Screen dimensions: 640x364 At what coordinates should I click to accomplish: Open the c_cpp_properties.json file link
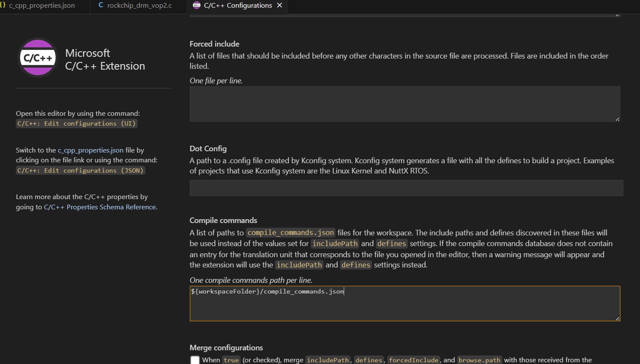pyautogui.click(x=91, y=150)
